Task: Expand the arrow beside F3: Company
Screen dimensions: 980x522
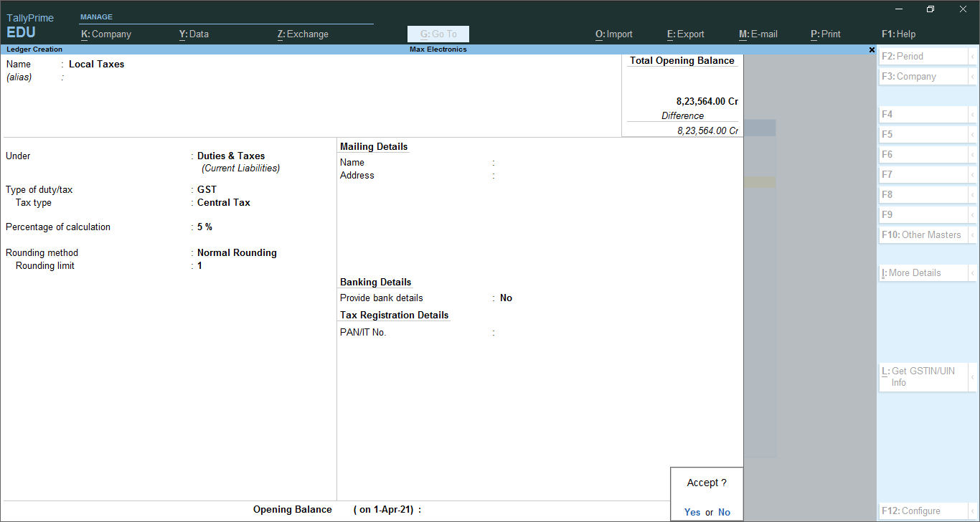Action: (x=973, y=76)
